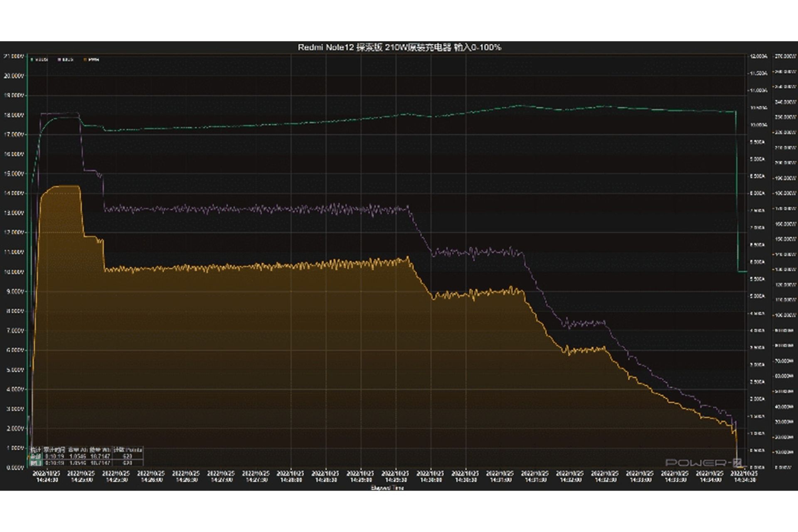Toggle the PWR series legend label
Viewport: 798px width, 532px height.
point(94,60)
